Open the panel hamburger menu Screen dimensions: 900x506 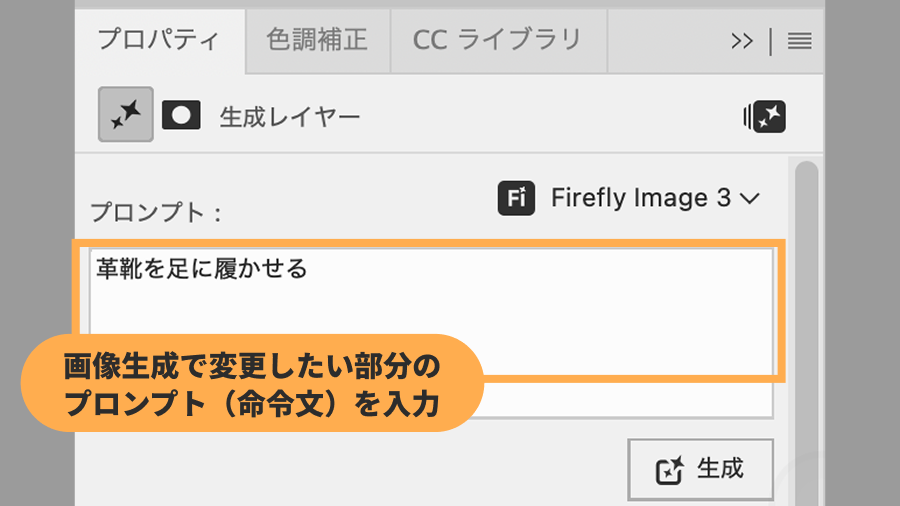799,41
